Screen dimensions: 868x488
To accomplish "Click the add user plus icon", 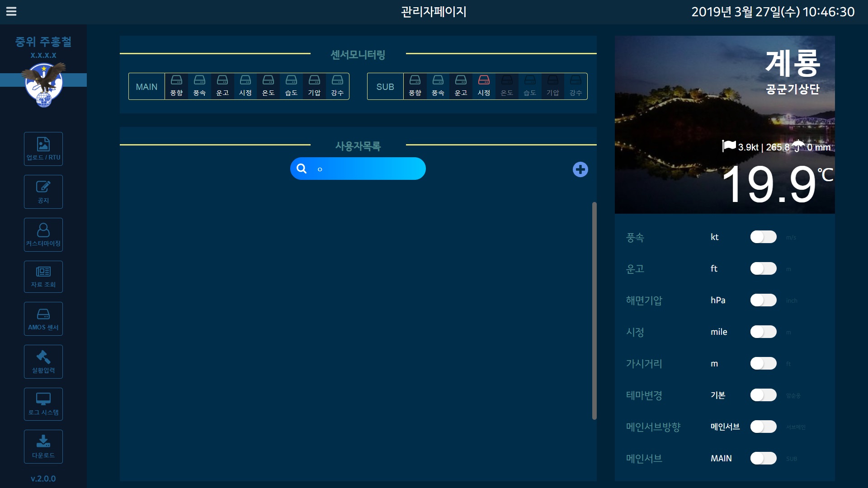I will tap(580, 169).
